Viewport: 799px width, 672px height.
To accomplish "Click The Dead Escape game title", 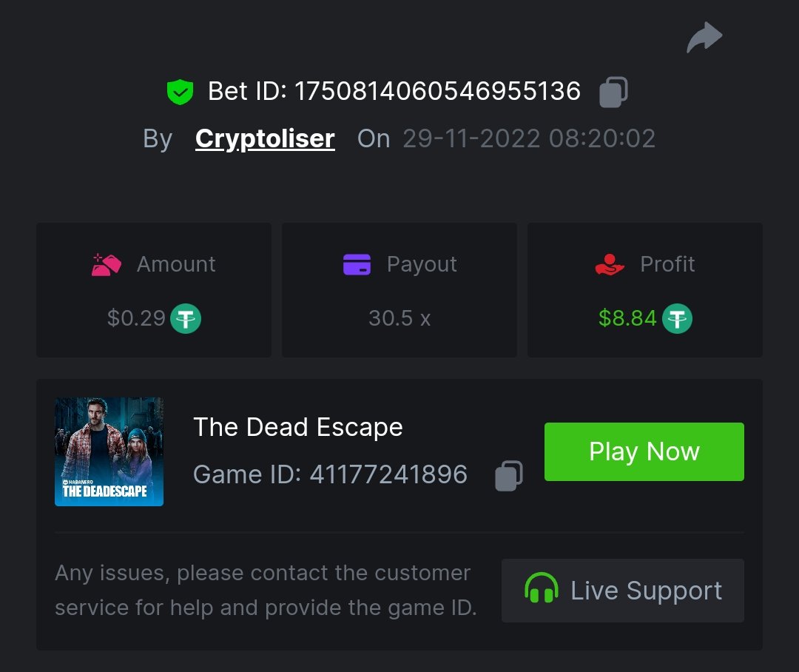I will tap(297, 427).
